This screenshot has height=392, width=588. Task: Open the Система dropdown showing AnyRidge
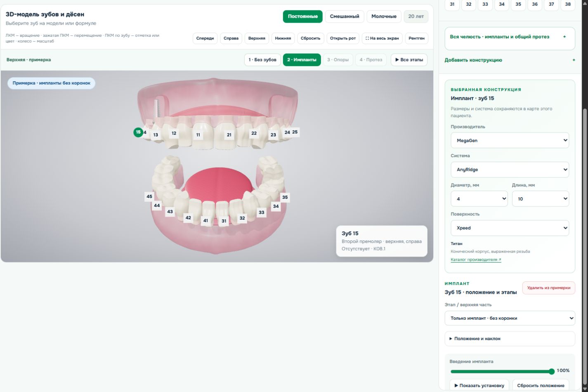[x=510, y=170]
